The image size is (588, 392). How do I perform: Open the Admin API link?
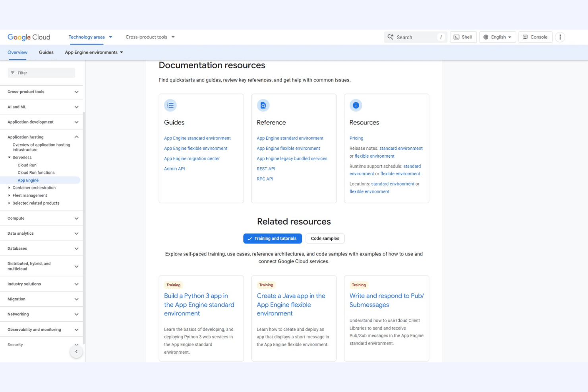click(x=174, y=169)
